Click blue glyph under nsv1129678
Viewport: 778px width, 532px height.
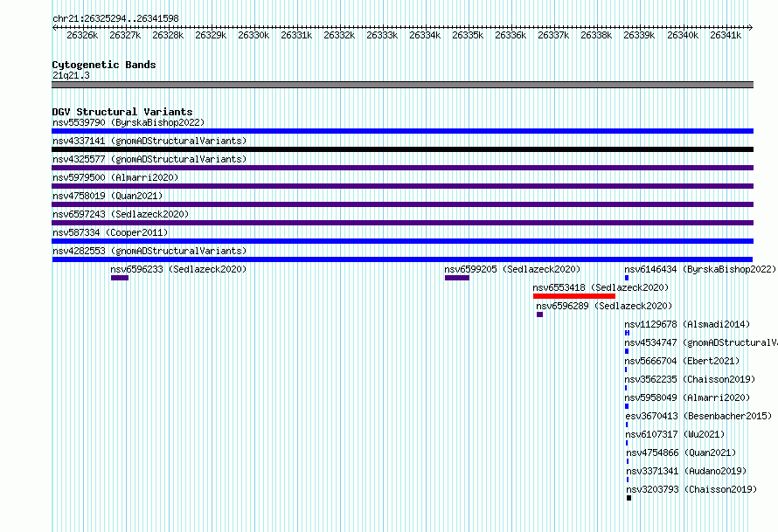coord(627,333)
